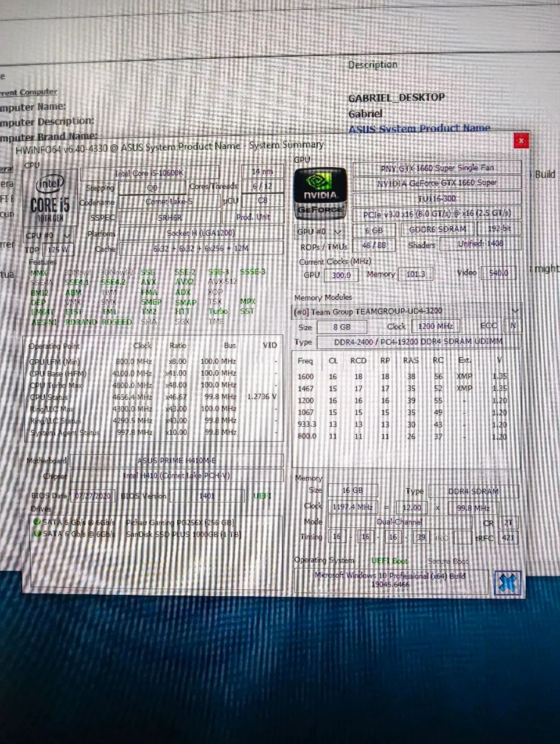Click the SRH6R SSPEC value

170,217
